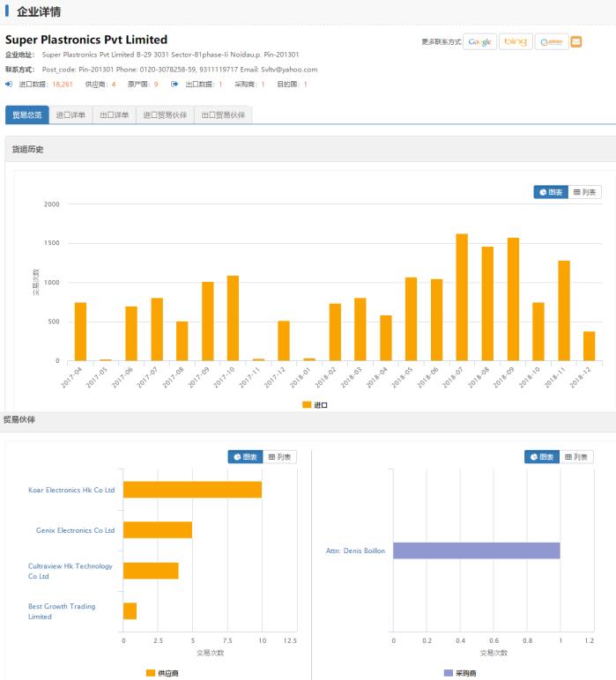The width and height of the screenshot is (616, 680).
Task: Switch suppliers panel to list view
Action: (280, 456)
